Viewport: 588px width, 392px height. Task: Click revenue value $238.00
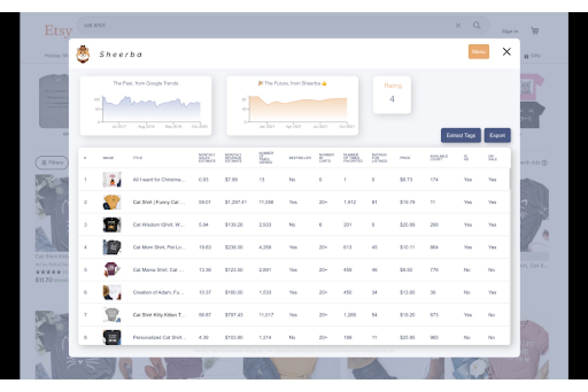pyautogui.click(x=234, y=247)
